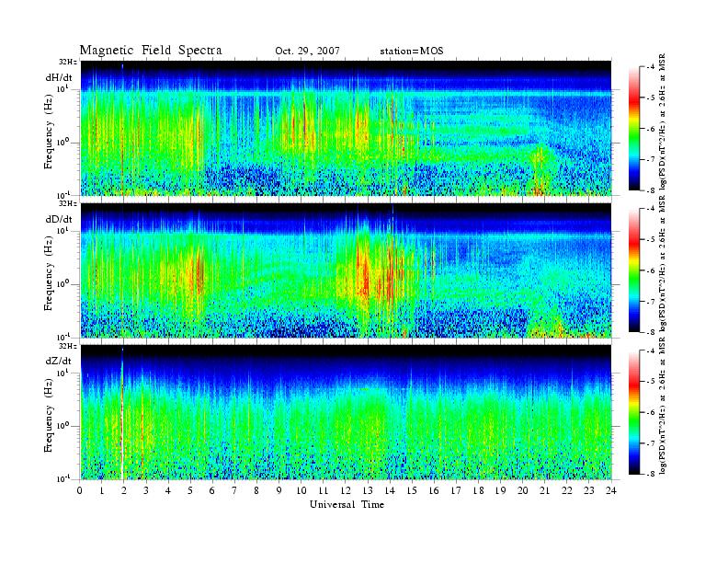
Task: Click time axis tick "7"
Action: pos(234,490)
